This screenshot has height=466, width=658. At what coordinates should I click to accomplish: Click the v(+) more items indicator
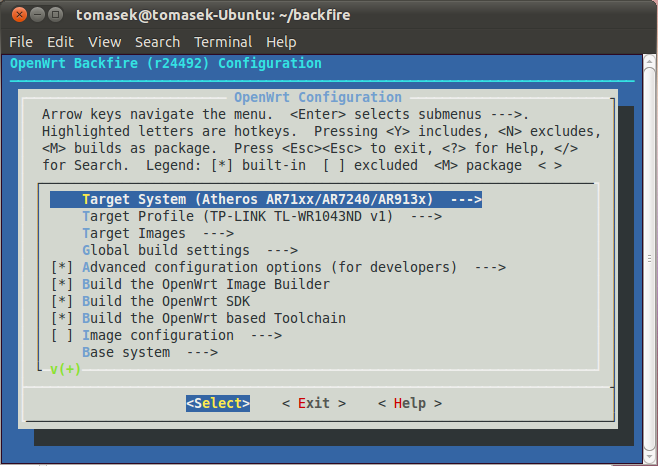(x=65, y=369)
